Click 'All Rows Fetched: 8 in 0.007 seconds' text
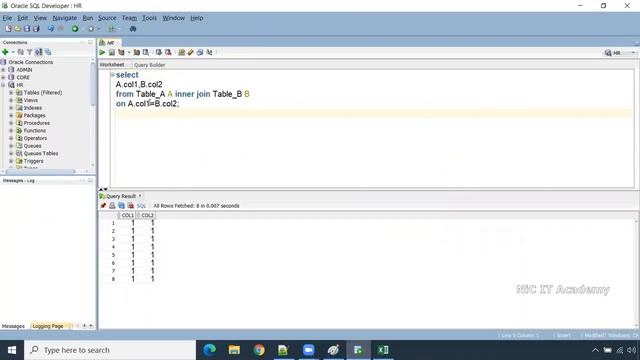Screen dimensions: 640x360 pos(196,206)
